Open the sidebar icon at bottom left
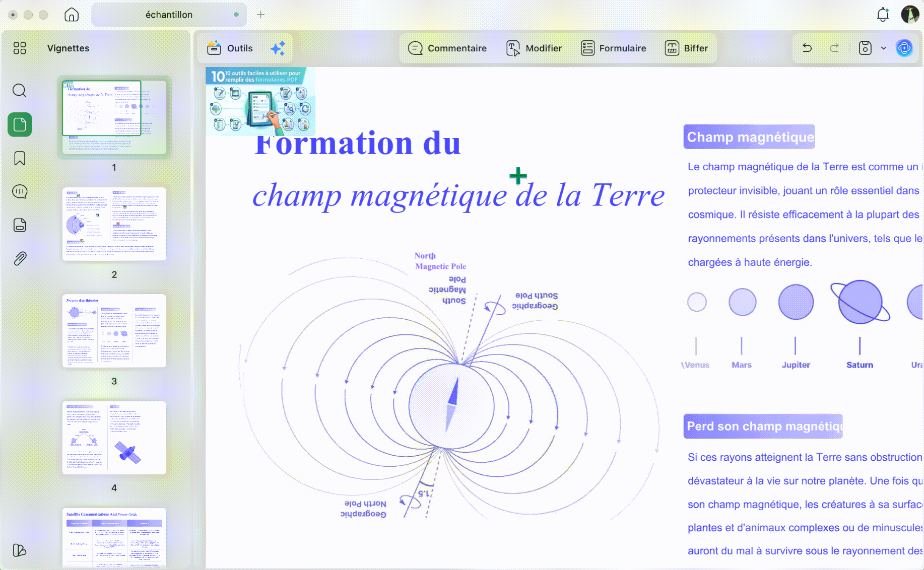The width and height of the screenshot is (924, 570). click(x=20, y=550)
